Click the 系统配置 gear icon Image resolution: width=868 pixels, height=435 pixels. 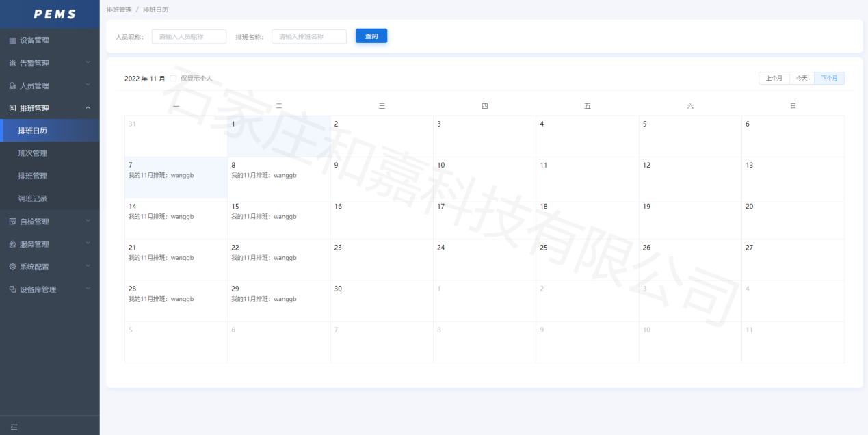(x=12, y=267)
